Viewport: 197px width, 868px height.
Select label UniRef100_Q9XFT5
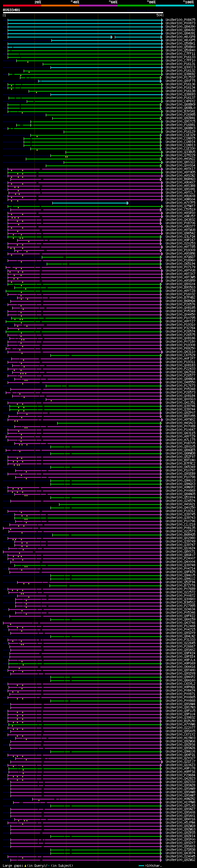(180, 81)
